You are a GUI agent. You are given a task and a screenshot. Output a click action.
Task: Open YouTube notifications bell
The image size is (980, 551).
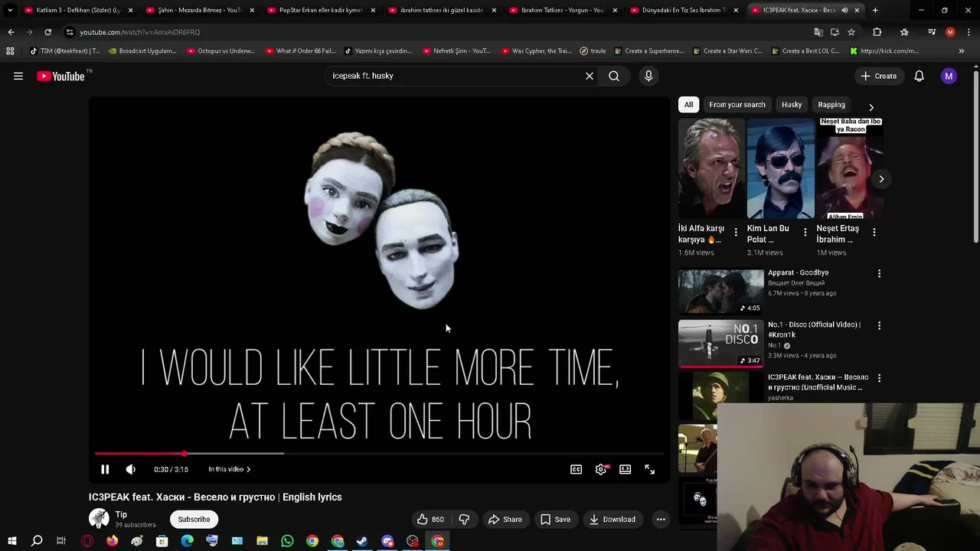click(x=919, y=76)
